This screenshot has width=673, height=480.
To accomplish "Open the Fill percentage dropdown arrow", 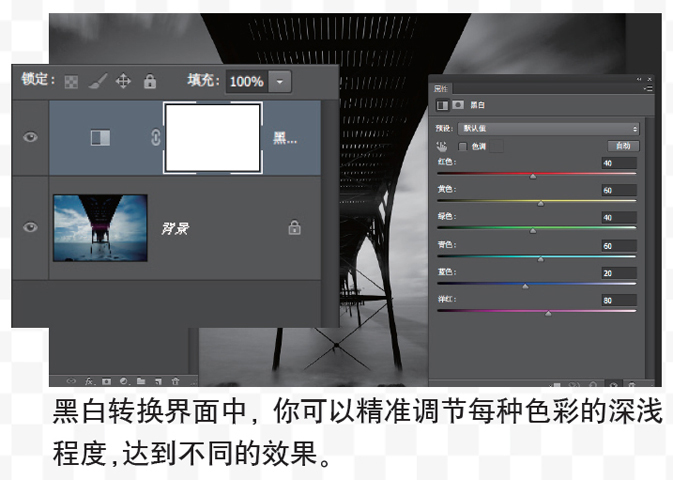I will [x=280, y=82].
